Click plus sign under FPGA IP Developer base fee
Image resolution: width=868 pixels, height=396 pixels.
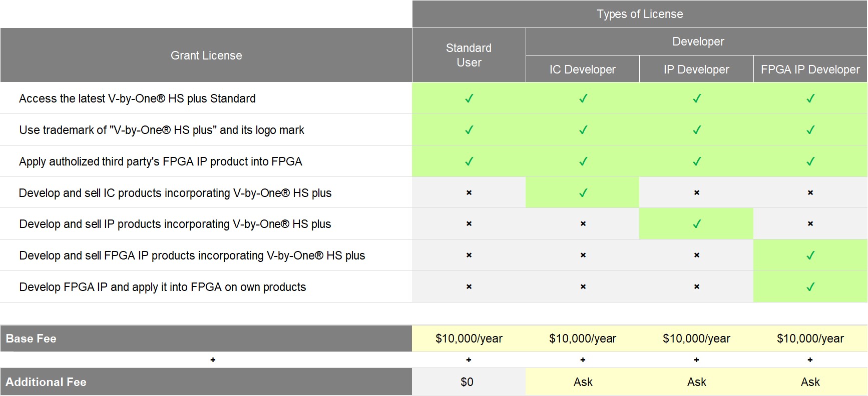(x=810, y=359)
